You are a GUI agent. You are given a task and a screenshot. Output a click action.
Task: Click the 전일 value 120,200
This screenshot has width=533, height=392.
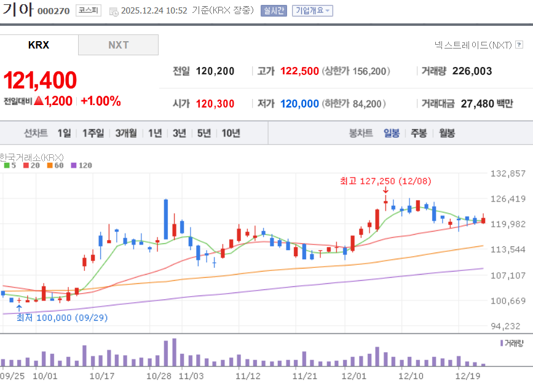[215, 71]
